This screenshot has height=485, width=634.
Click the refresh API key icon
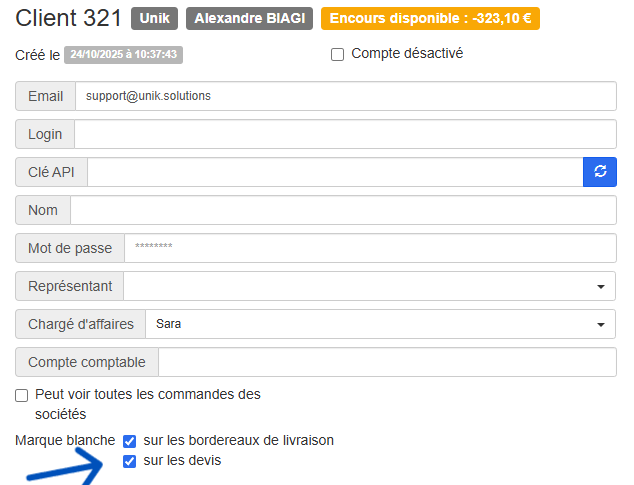coord(600,172)
